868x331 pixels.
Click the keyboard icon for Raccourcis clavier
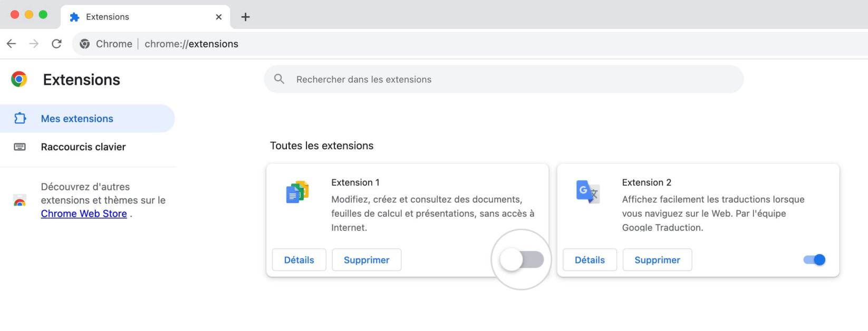pyautogui.click(x=20, y=147)
